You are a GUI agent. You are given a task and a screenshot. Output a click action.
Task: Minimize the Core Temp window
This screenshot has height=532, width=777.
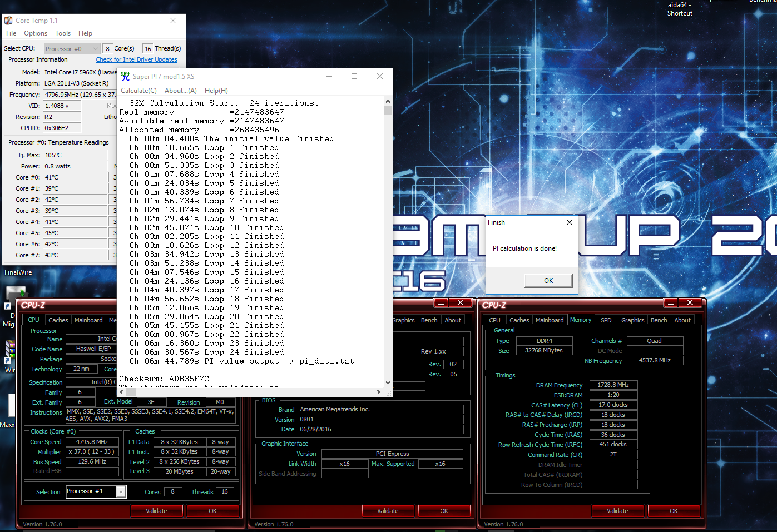point(122,21)
